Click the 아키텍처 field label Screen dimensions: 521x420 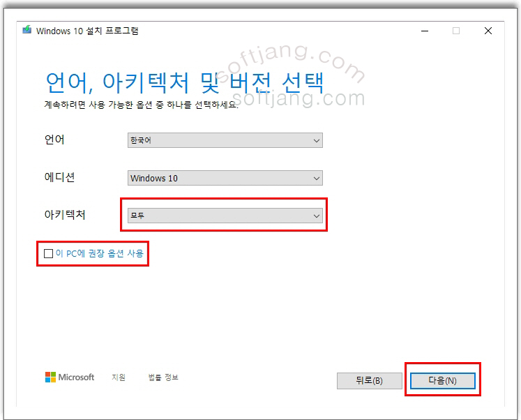point(64,215)
